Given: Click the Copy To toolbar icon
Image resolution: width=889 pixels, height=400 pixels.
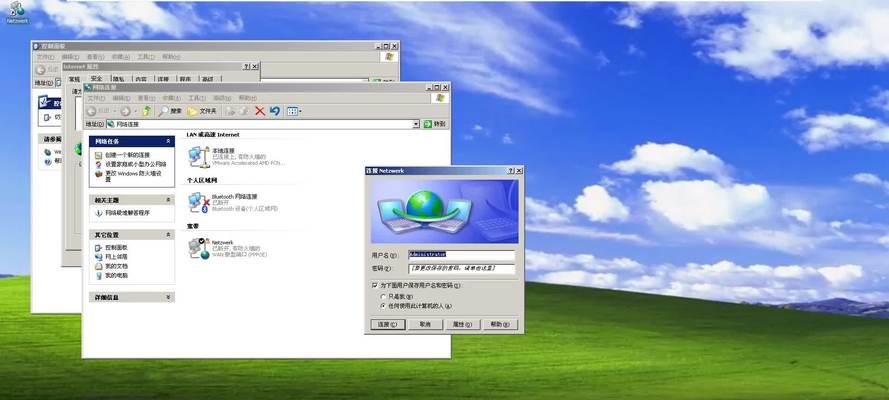Looking at the screenshot, I should point(243,111).
